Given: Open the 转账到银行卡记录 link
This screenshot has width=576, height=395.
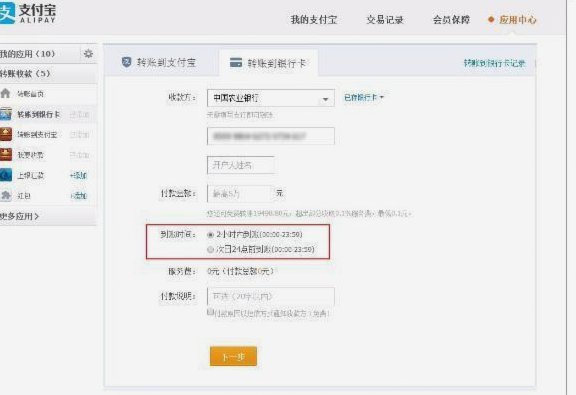Looking at the screenshot, I should 494,63.
